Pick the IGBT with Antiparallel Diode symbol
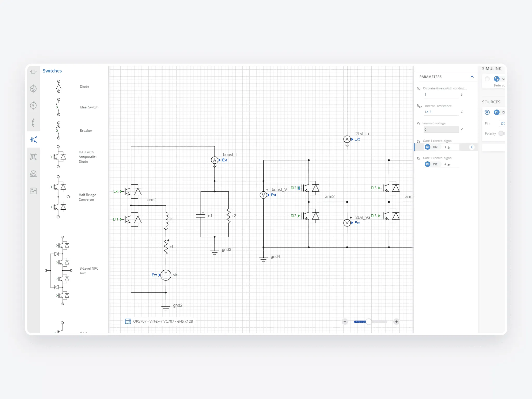The image size is (532, 399). pyautogui.click(x=58, y=157)
